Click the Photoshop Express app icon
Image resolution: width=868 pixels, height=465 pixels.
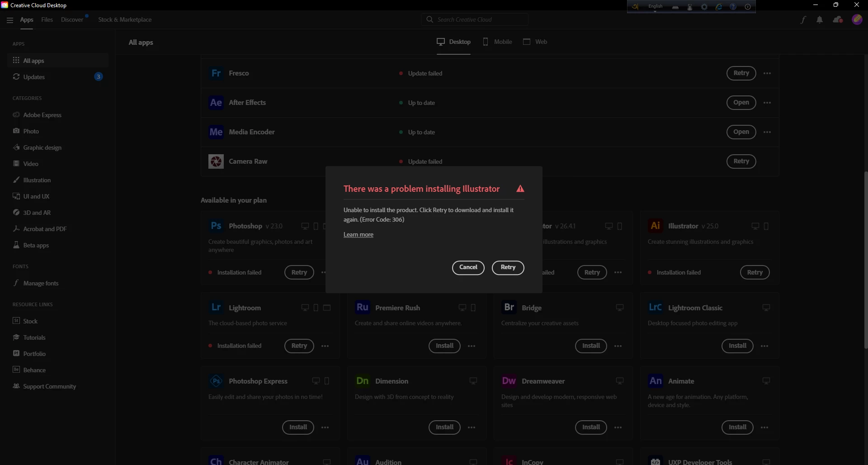click(x=216, y=381)
